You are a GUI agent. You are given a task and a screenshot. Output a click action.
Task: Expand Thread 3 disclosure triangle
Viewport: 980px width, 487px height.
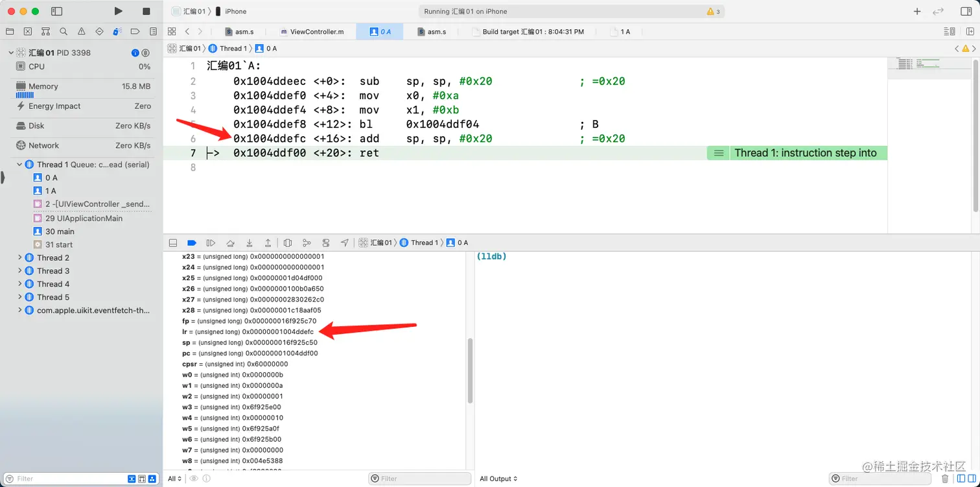pyautogui.click(x=19, y=271)
